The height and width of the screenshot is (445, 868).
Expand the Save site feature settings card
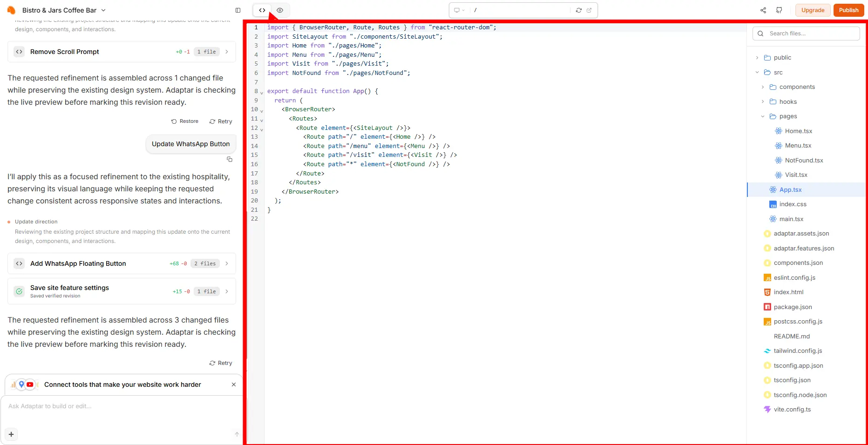coord(122,291)
